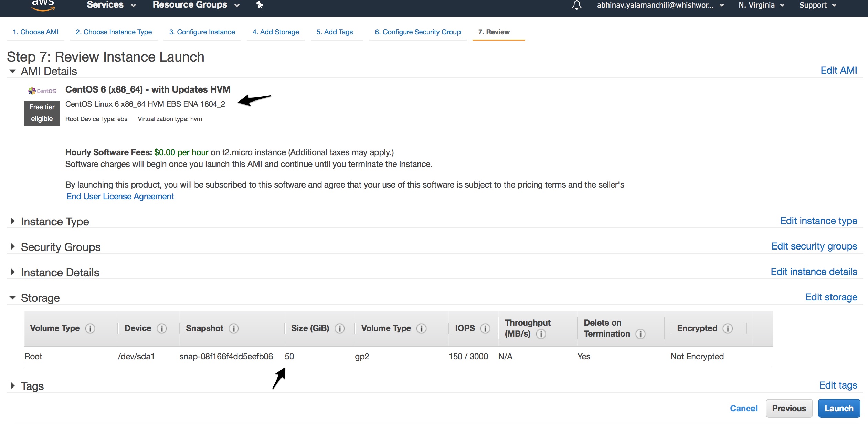Open the Services dropdown menu
The image size is (868, 424).
pyautogui.click(x=111, y=5)
